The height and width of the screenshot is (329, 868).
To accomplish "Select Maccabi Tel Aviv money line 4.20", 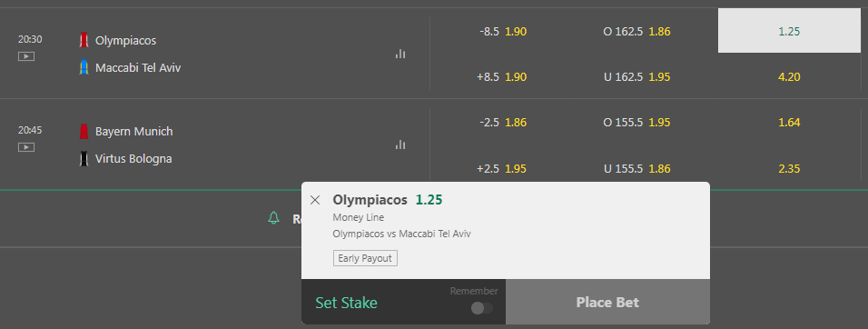I will [x=789, y=77].
